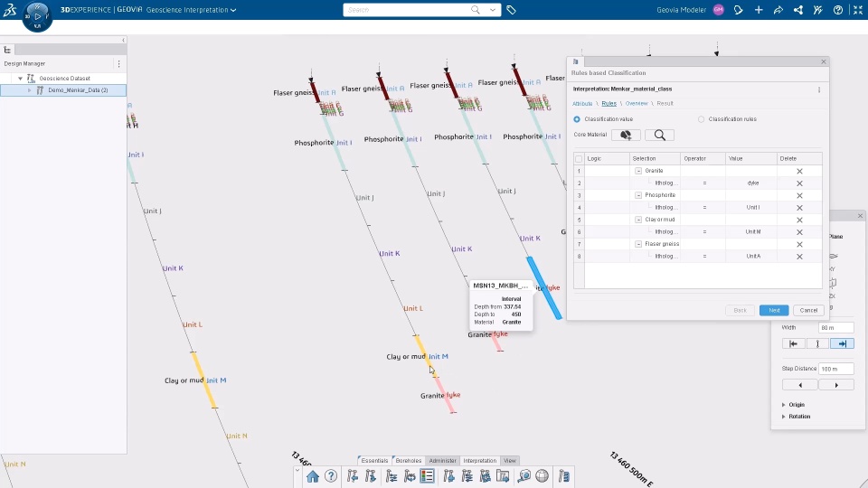Open the 3DEXPERIENCE compass
The image size is (868, 488).
click(37, 16)
